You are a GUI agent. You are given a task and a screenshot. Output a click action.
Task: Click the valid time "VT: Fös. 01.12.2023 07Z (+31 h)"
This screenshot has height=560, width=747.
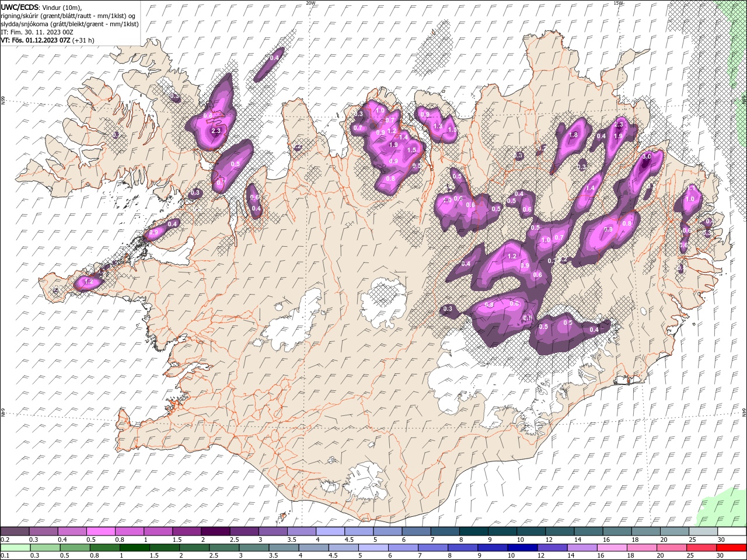click(x=47, y=40)
